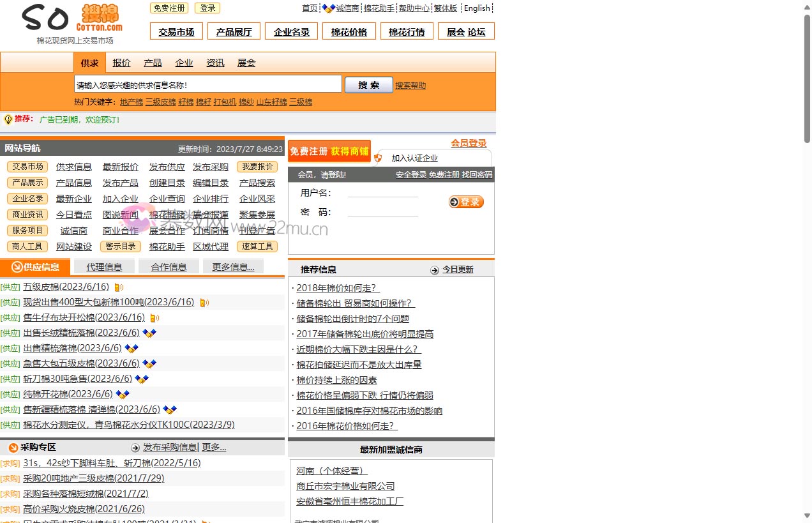This screenshot has height=523, width=812.
Task: Click the speaker icon after 售牛仔布块开松棉
Action: (154, 317)
